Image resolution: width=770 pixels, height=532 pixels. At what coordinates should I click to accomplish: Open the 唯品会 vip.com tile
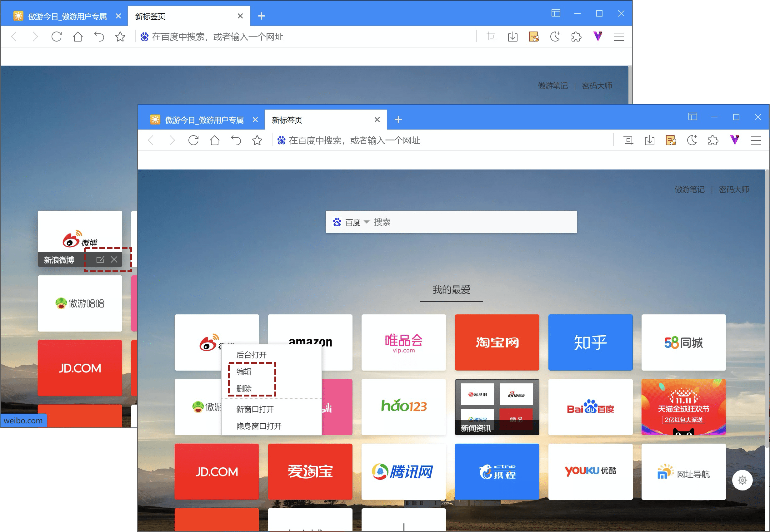pos(403,342)
